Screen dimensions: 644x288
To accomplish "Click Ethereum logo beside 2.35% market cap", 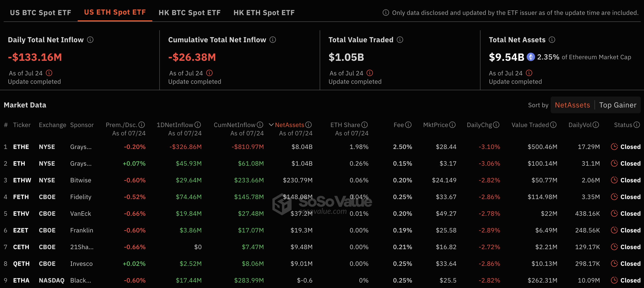I will tap(531, 57).
